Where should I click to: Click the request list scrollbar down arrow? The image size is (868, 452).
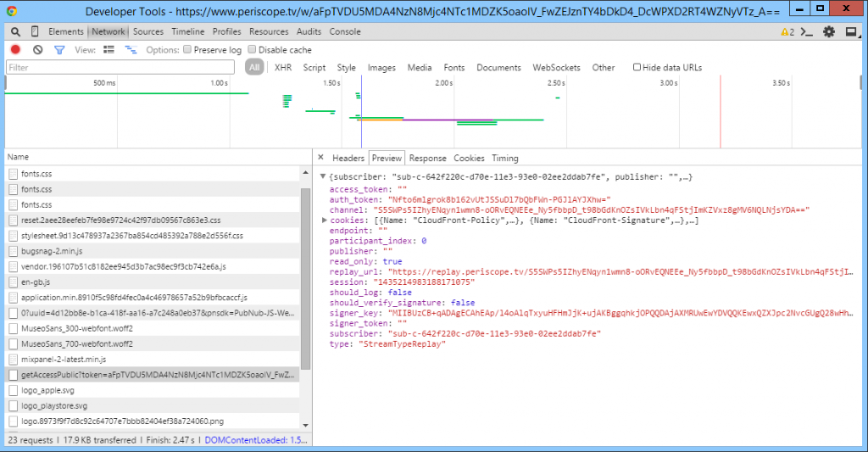click(x=305, y=425)
